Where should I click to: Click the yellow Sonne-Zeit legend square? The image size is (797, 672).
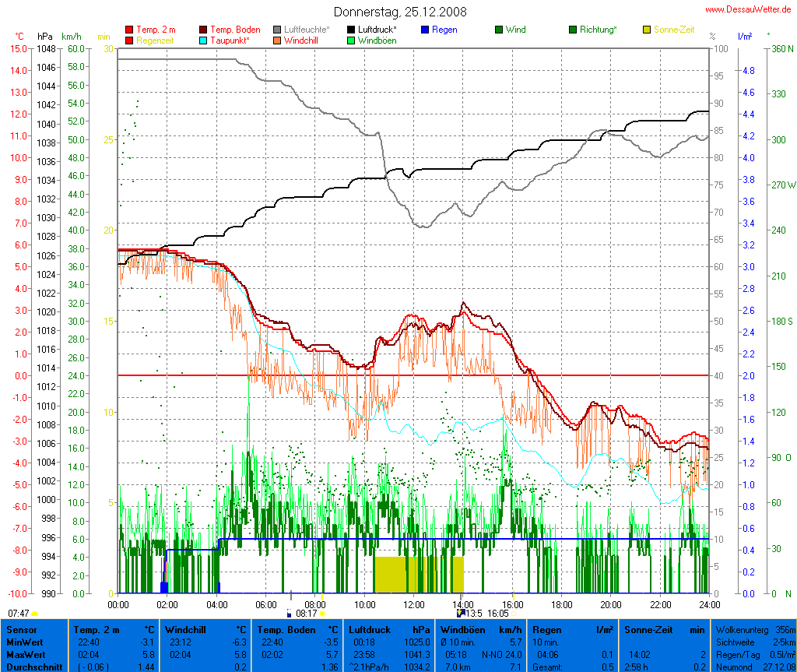point(648,30)
